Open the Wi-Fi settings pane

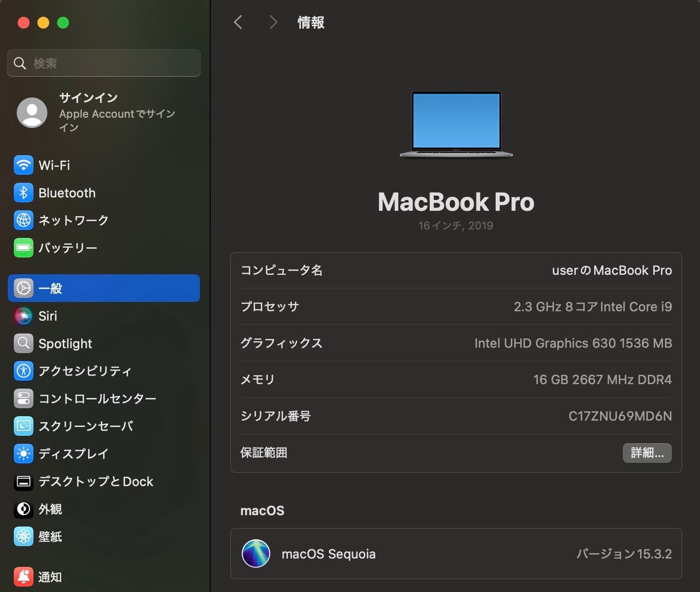[104, 165]
